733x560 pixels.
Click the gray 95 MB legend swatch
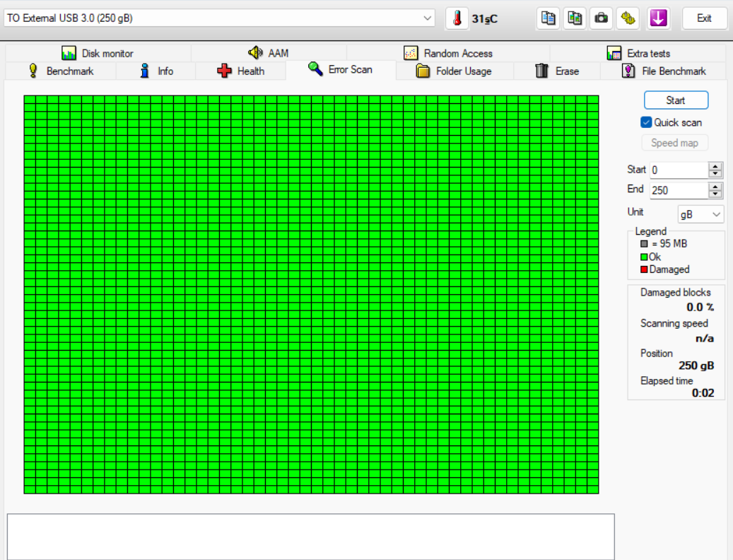644,243
